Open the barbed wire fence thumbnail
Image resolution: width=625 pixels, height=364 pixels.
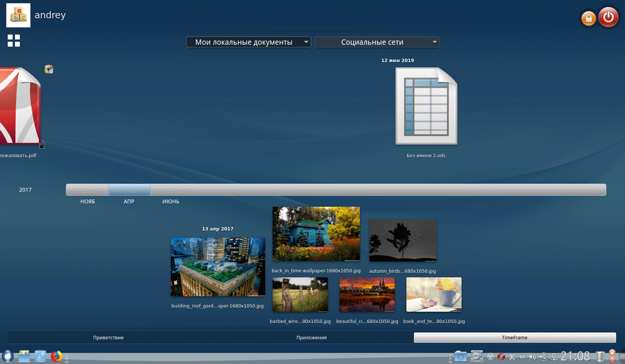tap(300, 295)
